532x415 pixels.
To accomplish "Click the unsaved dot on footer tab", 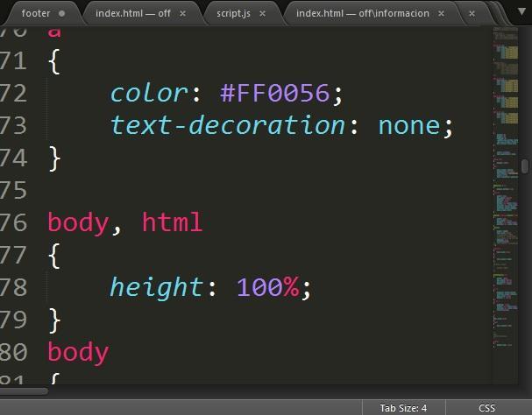I will click(61, 14).
